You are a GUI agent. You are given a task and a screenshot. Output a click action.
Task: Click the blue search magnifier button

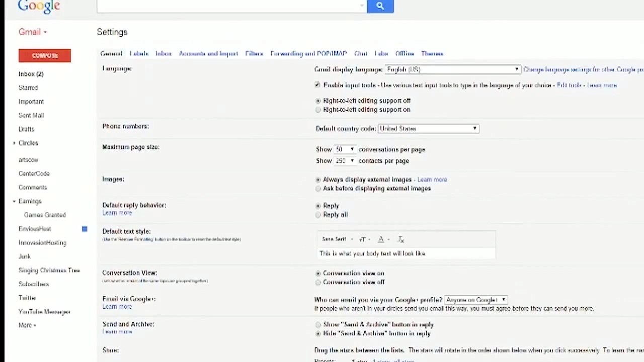380,6
